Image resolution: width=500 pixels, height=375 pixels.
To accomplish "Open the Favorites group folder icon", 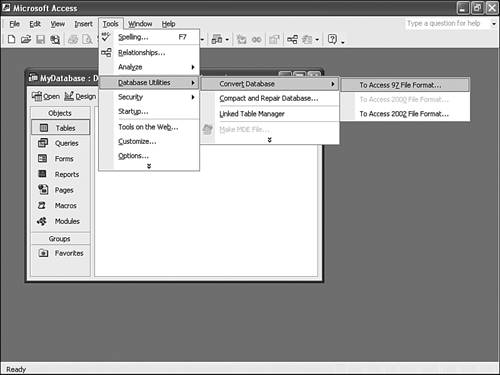I will point(43,253).
